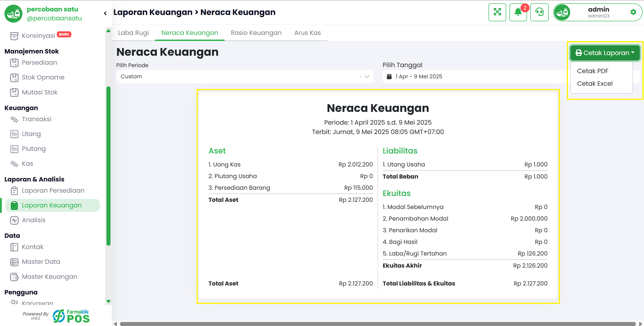This screenshot has width=644, height=326.
Task: Open Konsinyasi in the sidebar
Action: [x=38, y=36]
